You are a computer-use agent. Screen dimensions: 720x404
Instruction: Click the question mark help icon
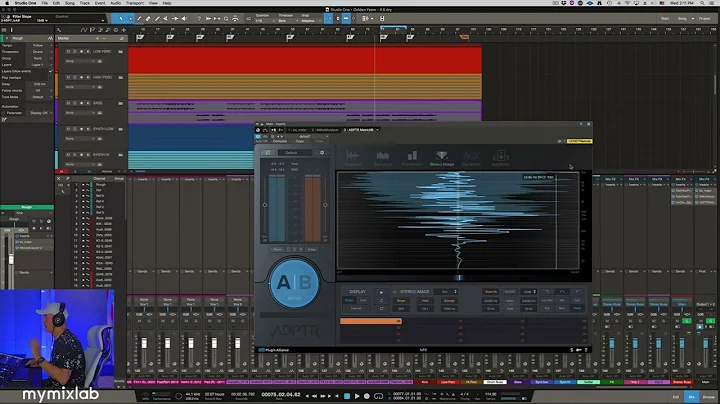click(x=199, y=19)
